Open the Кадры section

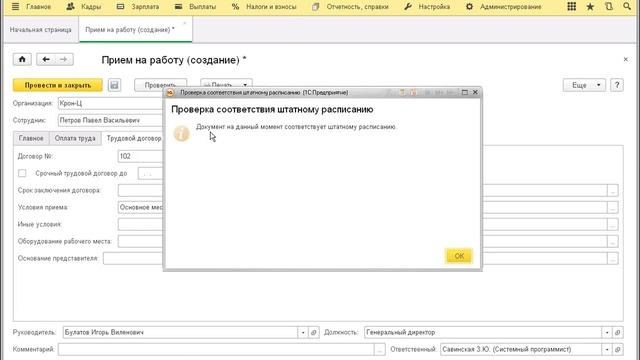pyautogui.click(x=84, y=7)
